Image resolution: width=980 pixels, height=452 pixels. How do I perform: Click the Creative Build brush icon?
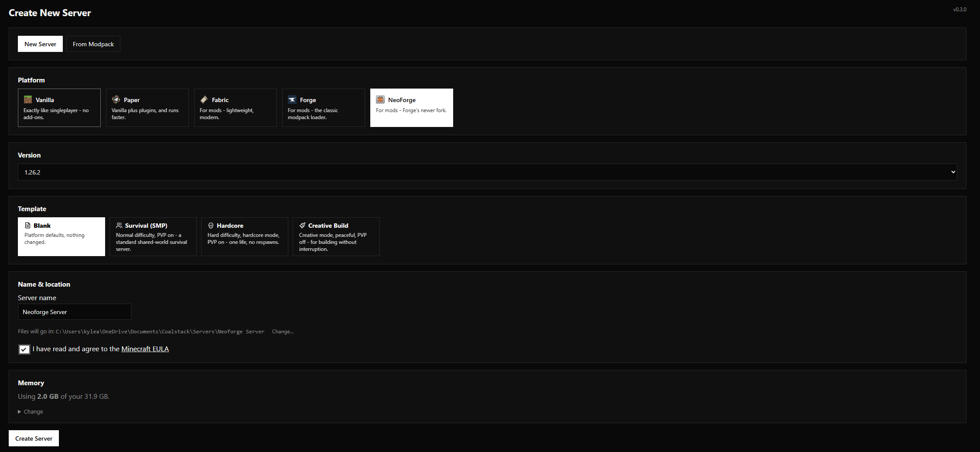[x=302, y=226]
